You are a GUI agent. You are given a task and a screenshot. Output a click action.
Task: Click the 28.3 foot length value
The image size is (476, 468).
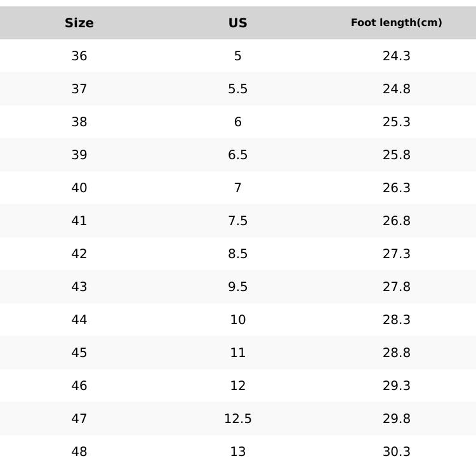397,320
